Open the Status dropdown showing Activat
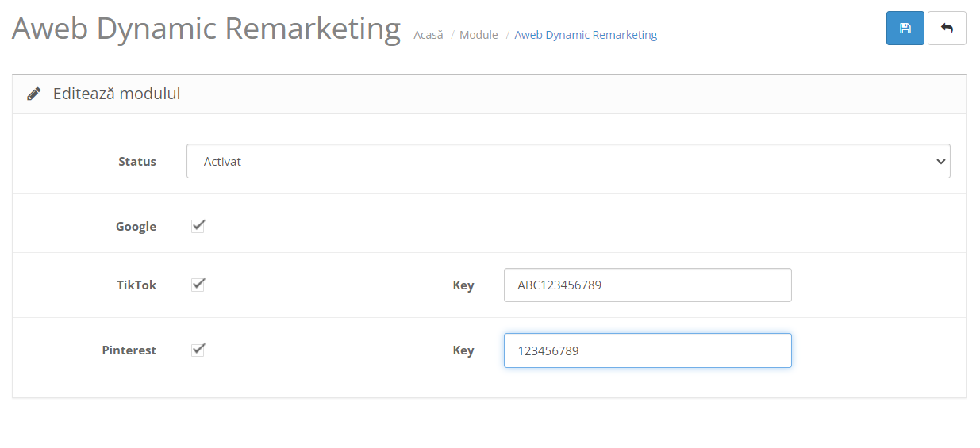Image resolution: width=980 pixels, height=448 pixels. pos(567,161)
